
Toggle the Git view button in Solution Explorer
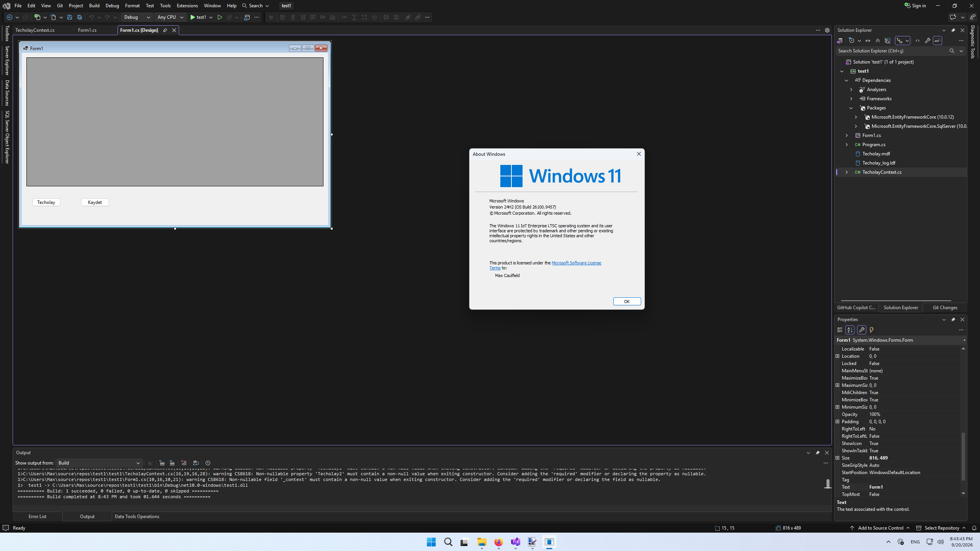click(900, 41)
